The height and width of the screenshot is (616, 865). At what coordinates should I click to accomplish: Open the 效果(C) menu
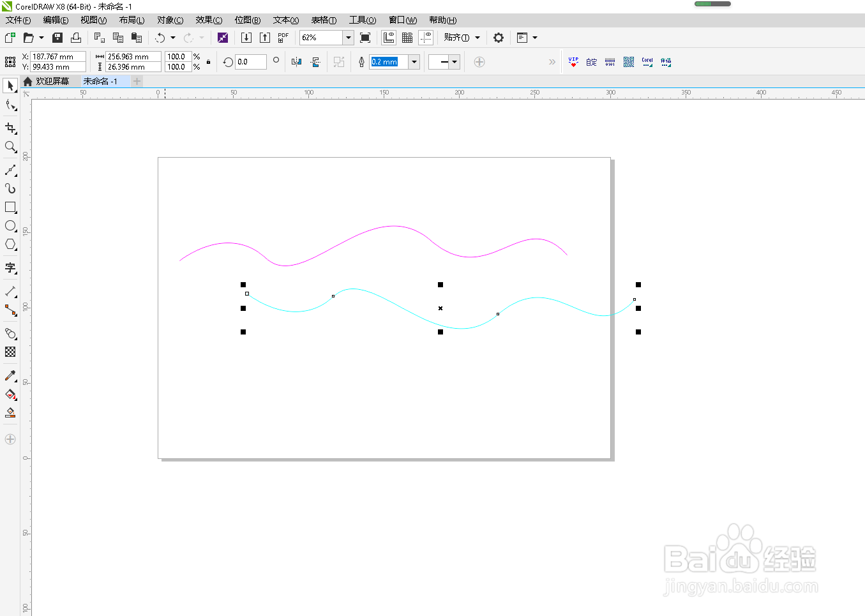tap(209, 20)
